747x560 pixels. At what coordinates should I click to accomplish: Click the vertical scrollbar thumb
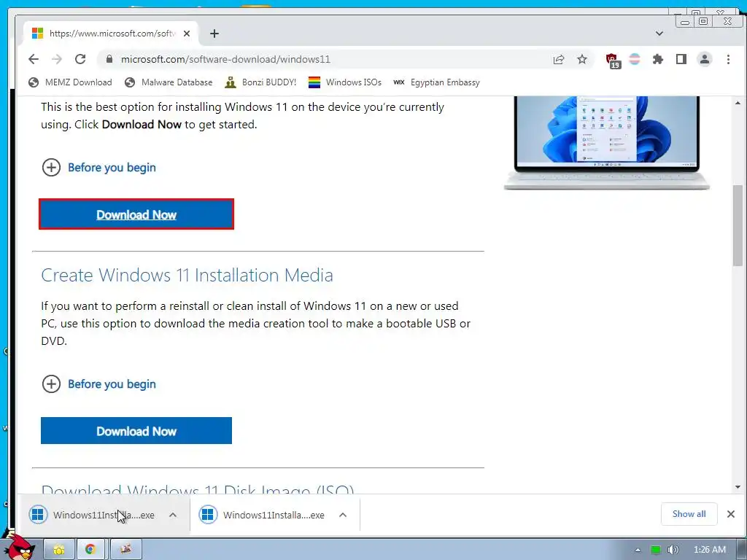point(738,225)
